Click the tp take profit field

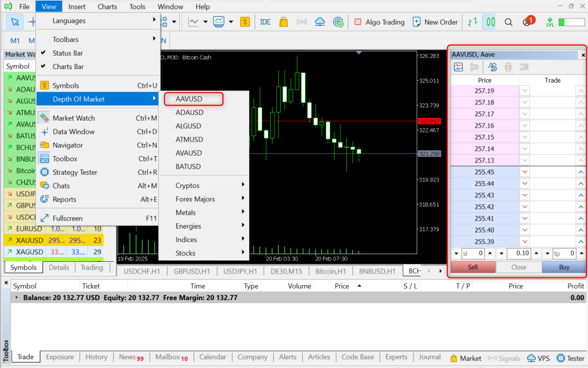point(564,254)
